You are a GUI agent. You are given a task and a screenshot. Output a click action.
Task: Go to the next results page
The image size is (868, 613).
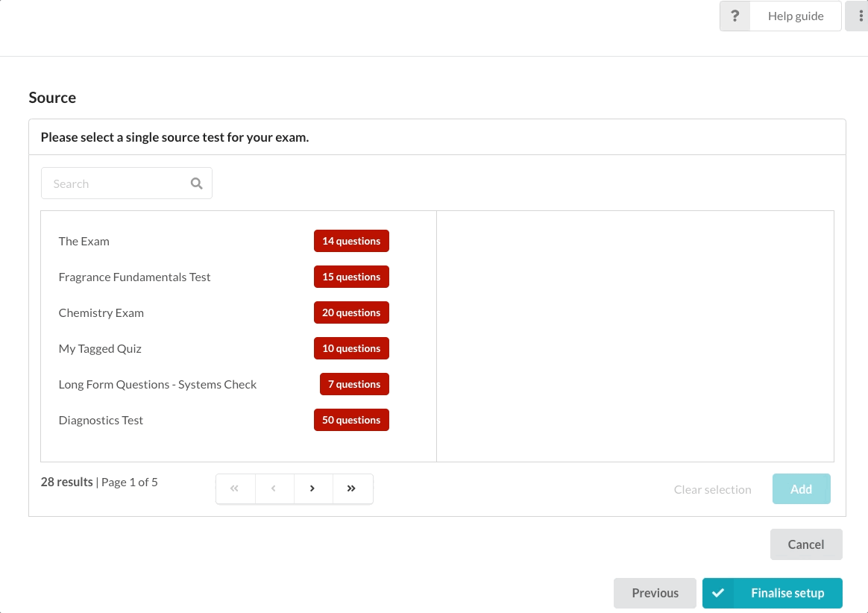click(312, 488)
